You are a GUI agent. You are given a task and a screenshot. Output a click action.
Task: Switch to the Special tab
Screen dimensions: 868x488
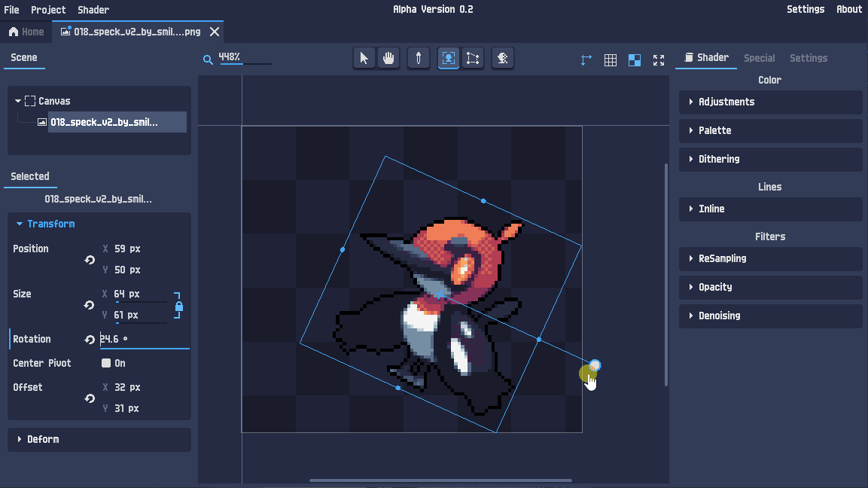(x=759, y=58)
